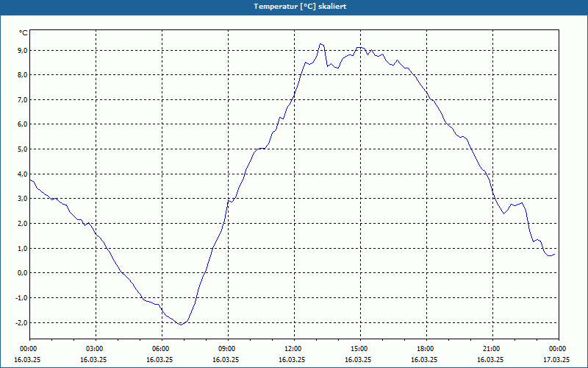Select the '4,0' y-axis value
Screen dimensions: 588x368
pyautogui.click(x=22, y=174)
